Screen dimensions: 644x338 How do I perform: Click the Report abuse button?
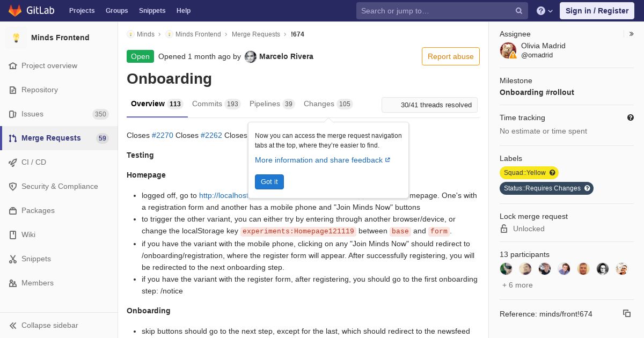coord(451,56)
